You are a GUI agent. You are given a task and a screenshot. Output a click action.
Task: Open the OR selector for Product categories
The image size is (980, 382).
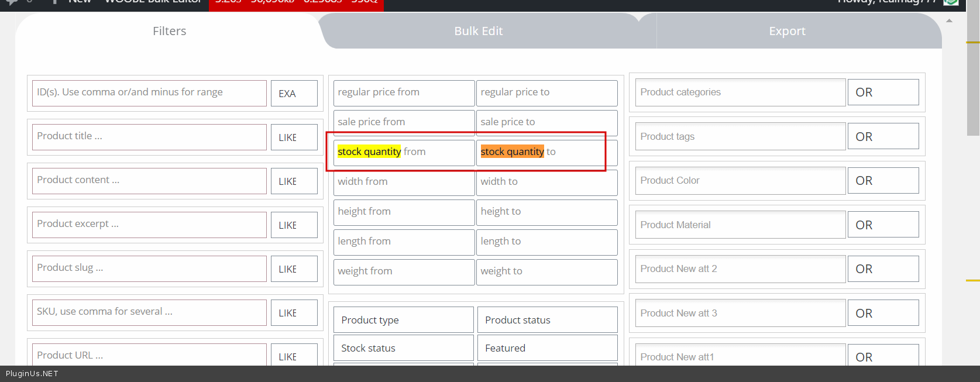coord(882,92)
